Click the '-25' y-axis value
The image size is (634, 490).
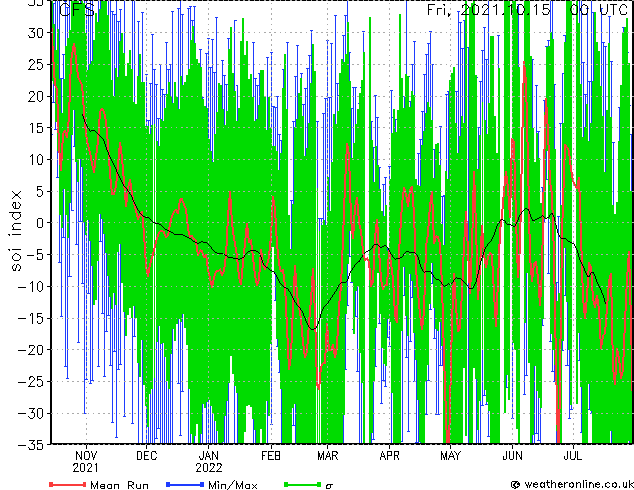[x=30, y=381]
